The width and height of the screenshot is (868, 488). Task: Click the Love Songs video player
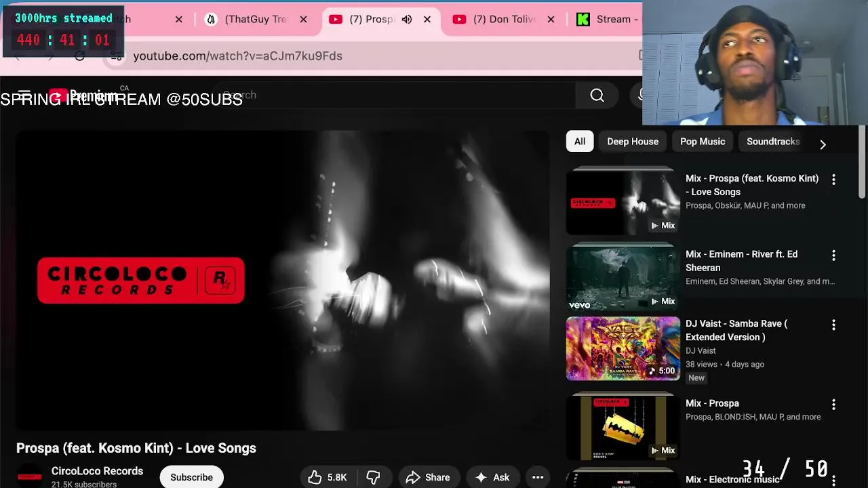click(283, 280)
